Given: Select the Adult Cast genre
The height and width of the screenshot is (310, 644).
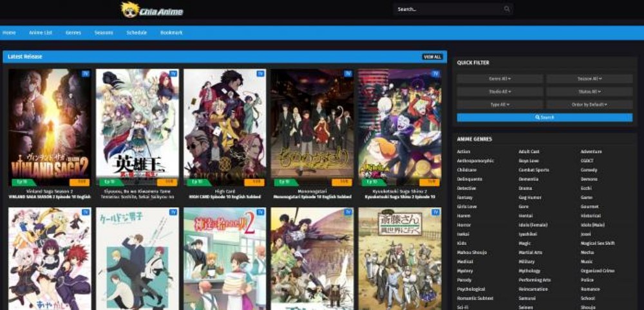Looking at the screenshot, I should pos(529,152).
